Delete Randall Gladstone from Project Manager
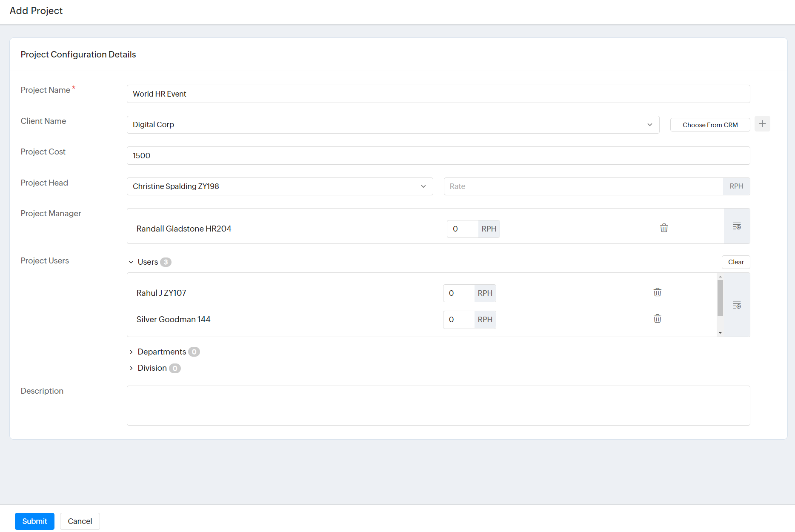Screen dimensions: 795x532 pyautogui.click(x=664, y=228)
